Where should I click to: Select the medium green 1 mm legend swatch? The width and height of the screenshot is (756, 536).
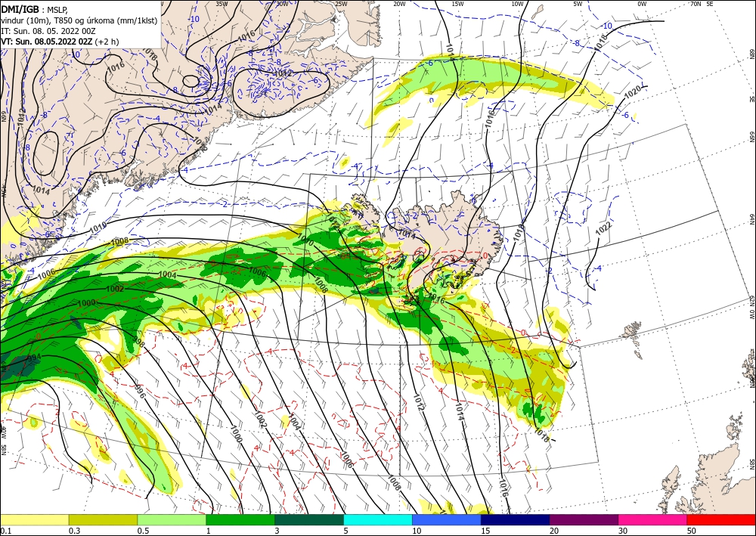click(x=240, y=519)
